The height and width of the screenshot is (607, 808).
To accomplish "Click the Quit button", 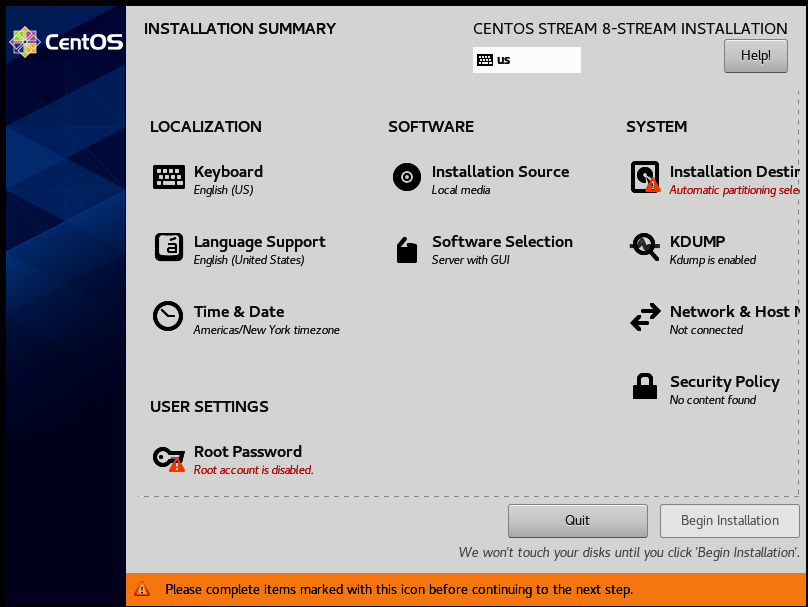I will (578, 520).
